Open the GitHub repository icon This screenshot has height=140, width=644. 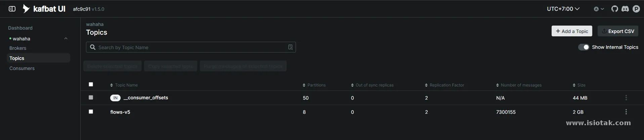point(614,9)
